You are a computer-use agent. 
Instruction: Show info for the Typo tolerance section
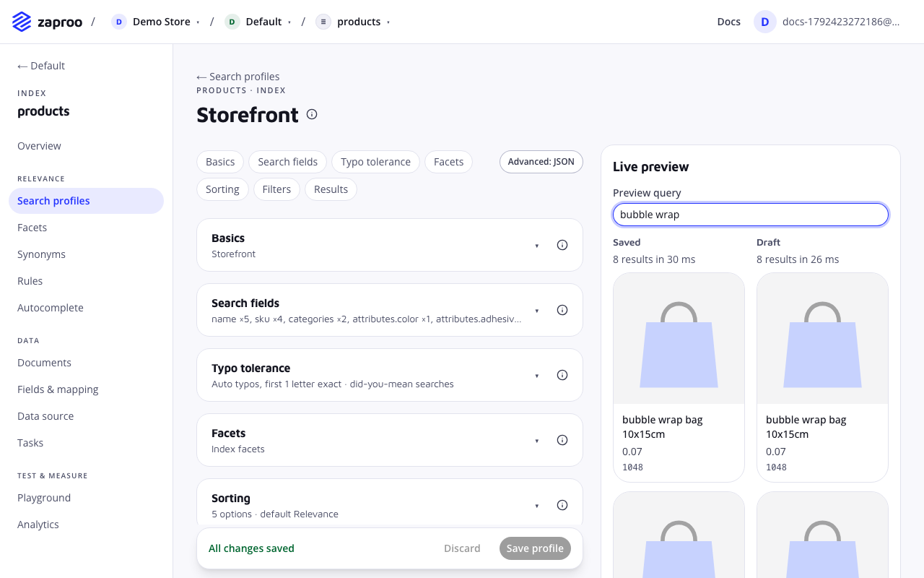pos(562,375)
